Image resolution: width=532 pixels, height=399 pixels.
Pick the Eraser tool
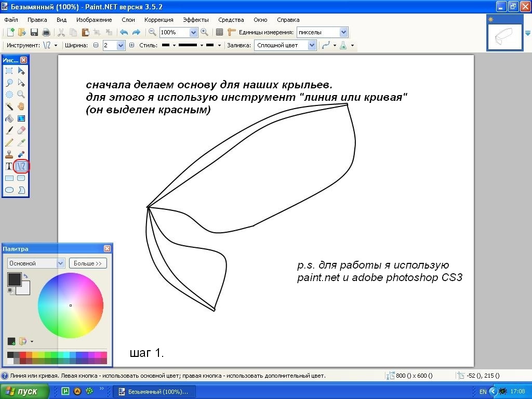21,130
